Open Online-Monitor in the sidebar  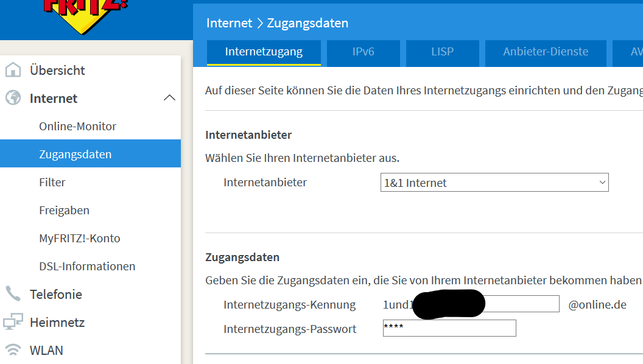coord(77,126)
